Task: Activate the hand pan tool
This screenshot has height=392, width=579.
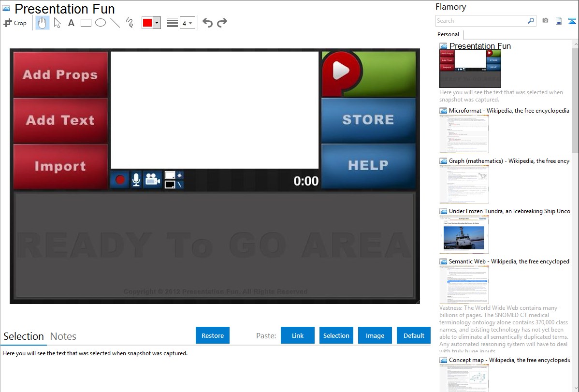Action: coord(42,23)
